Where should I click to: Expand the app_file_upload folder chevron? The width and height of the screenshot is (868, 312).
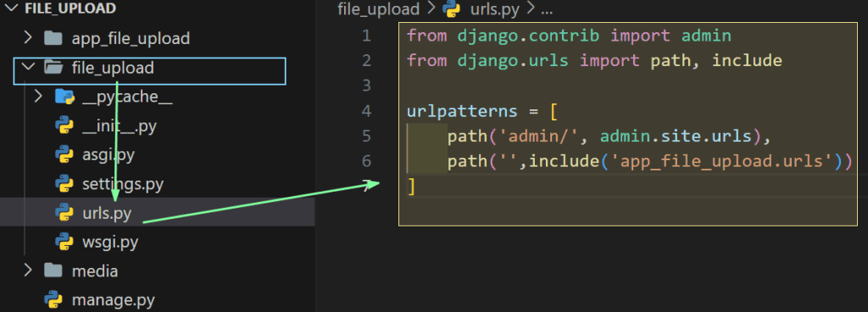coord(27,37)
